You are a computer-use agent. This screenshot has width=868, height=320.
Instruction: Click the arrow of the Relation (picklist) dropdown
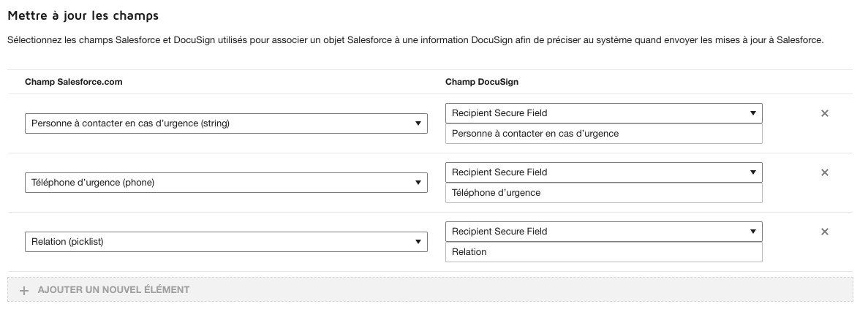click(x=418, y=242)
